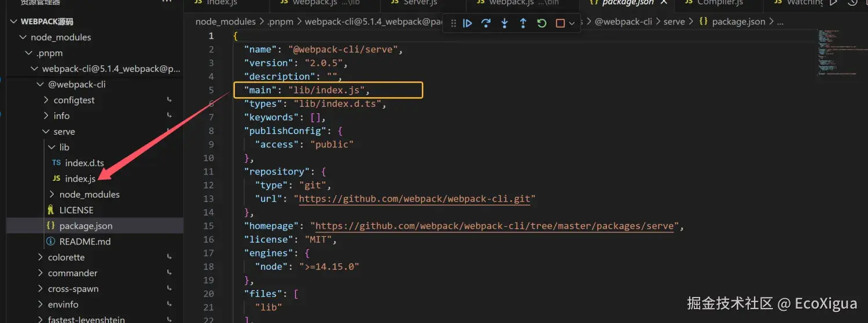This screenshot has height=323, width=868.
Task: Open the homepage packages/serve URL
Action: tap(495, 226)
